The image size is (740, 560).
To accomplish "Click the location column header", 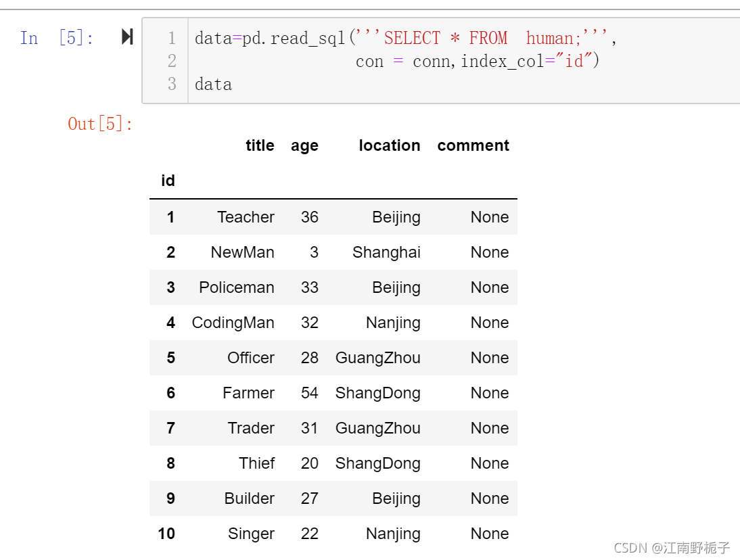I will (390, 145).
